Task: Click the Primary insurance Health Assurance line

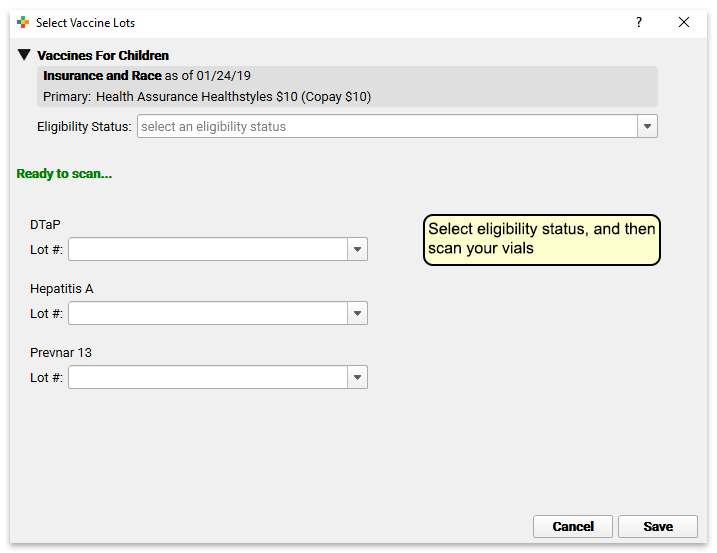Action: (207, 97)
